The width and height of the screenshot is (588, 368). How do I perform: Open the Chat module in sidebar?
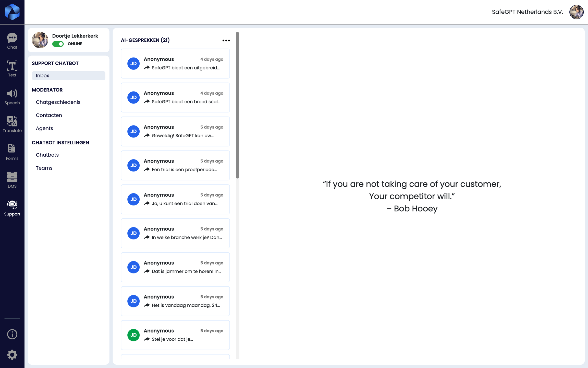point(12,41)
